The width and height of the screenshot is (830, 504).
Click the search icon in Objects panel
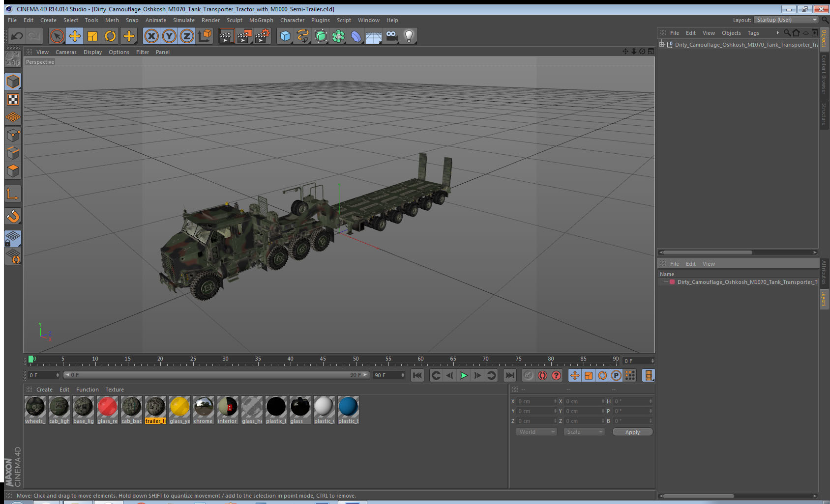(787, 33)
